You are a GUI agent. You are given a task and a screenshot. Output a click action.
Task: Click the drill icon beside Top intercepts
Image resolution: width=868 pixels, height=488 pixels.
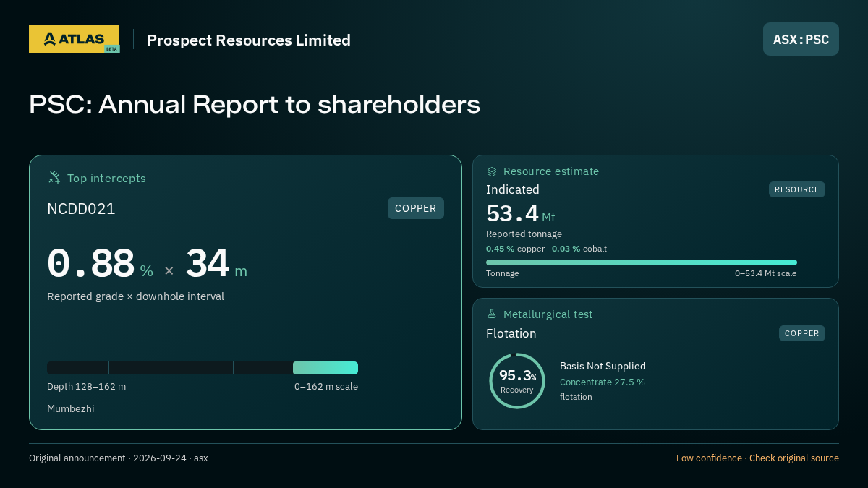pos(54,177)
